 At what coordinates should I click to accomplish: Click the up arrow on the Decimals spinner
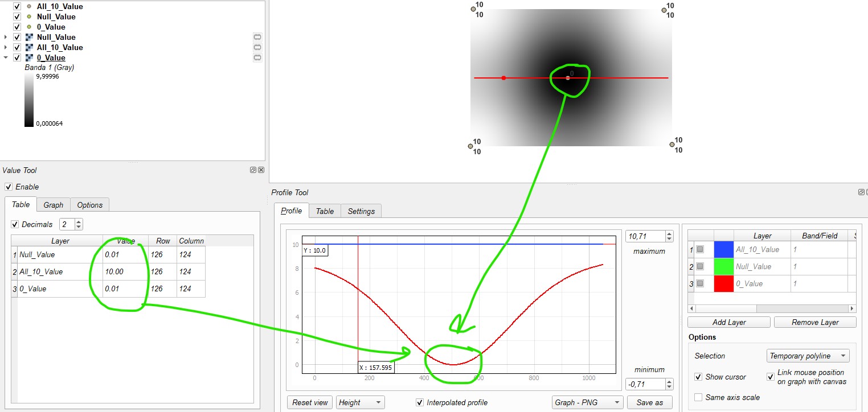coord(77,221)
